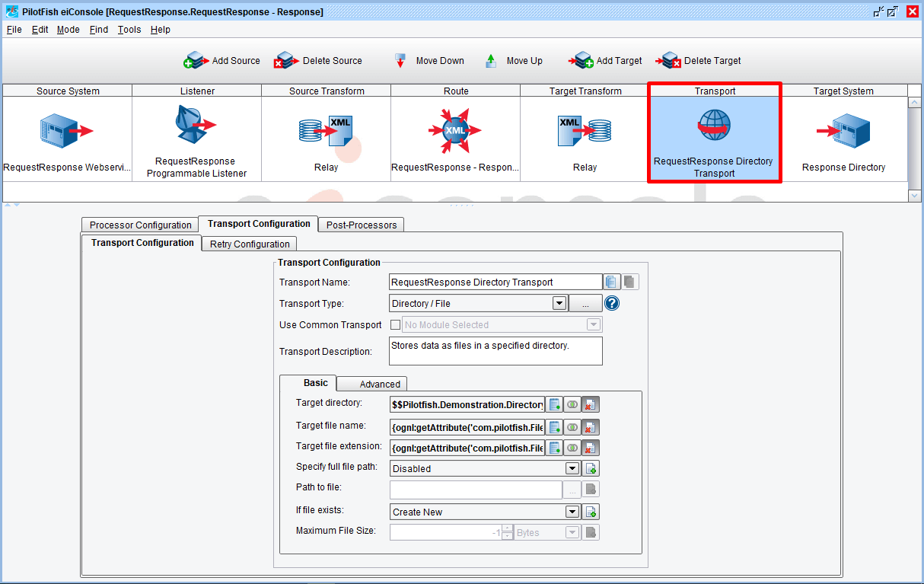Viewport: 924px width, 584px height.
Task: Click the Target file extension environment property icon
Action: point(555,448)
